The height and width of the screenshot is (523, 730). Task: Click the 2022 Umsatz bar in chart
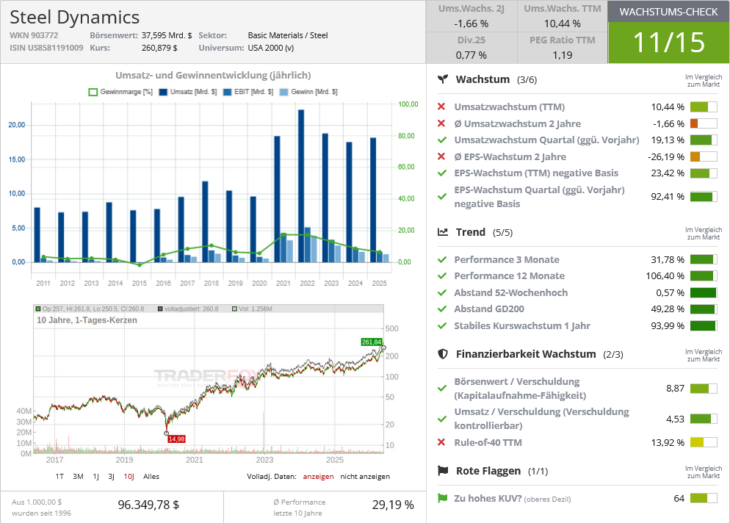(301, 186)
